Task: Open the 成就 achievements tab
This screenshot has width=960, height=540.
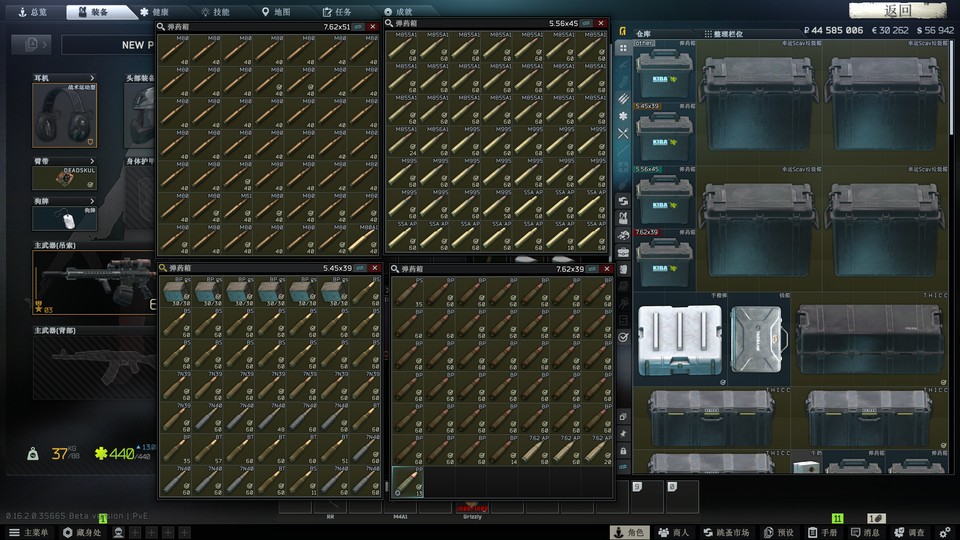Action: (398, 12)
